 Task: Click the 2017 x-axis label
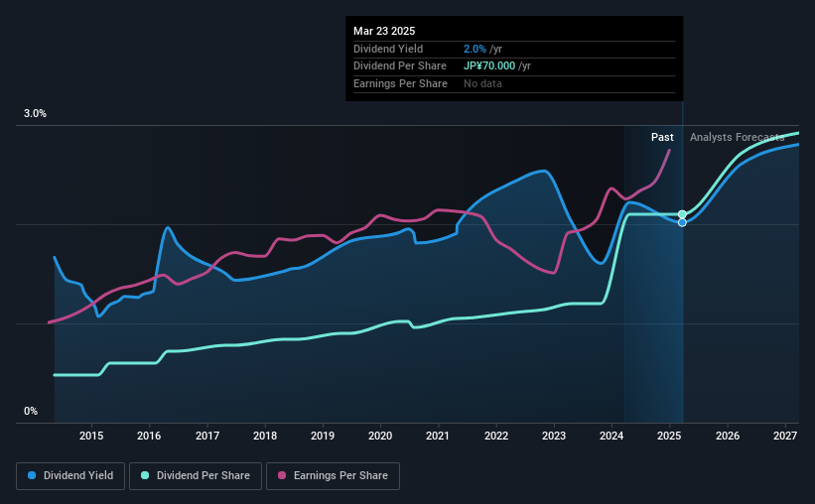(207, 436)
